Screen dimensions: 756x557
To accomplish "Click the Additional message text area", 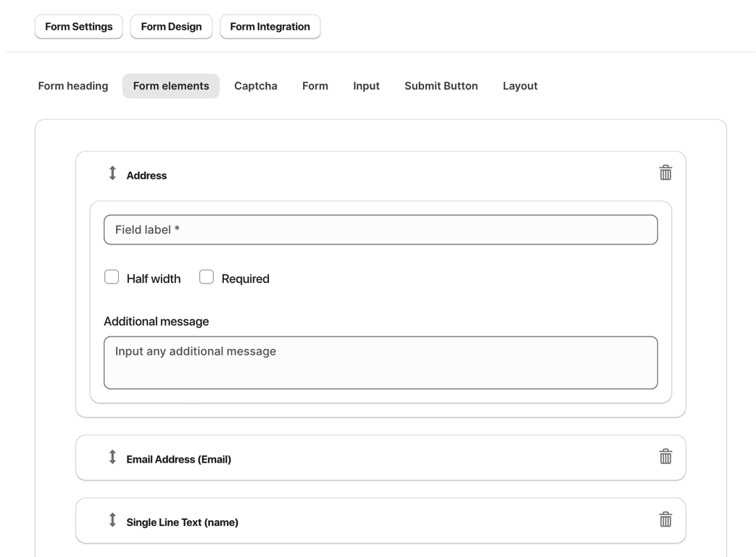I will (381, 363).
